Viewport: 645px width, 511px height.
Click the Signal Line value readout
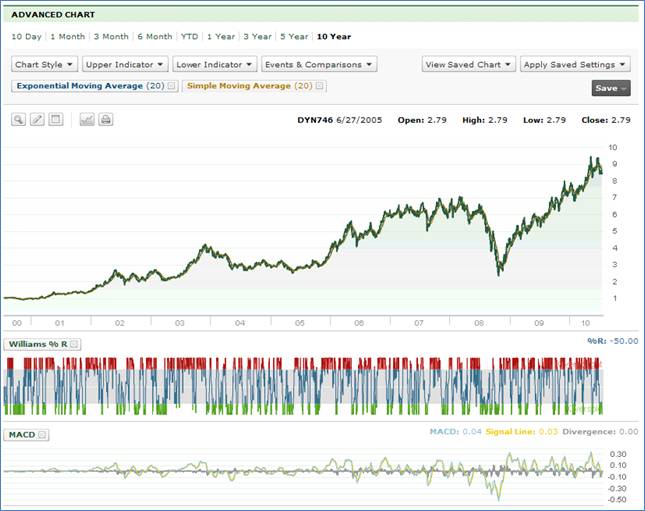(x=522, y=432)
